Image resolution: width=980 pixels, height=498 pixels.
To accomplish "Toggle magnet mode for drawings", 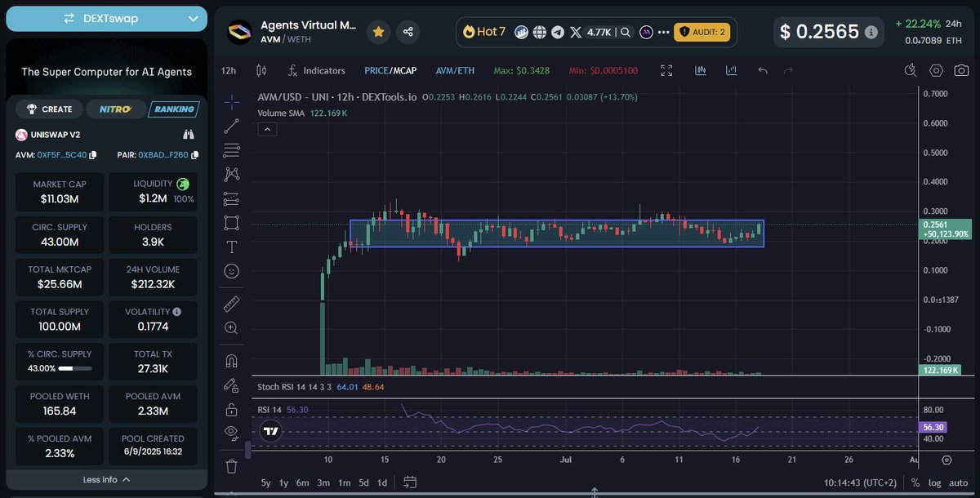I will (x=231, y=360).
